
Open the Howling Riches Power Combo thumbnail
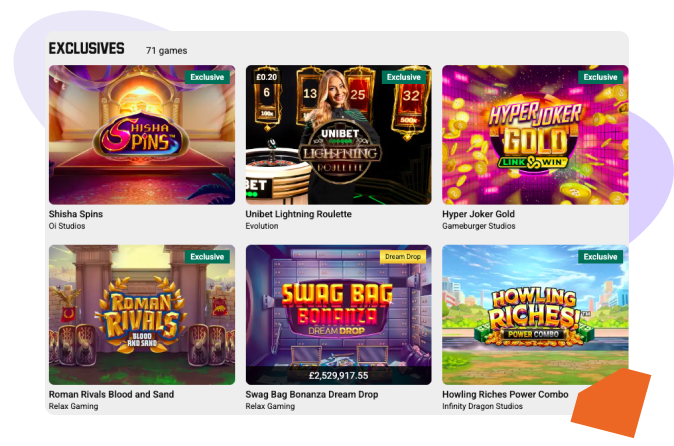pos(535,315)
